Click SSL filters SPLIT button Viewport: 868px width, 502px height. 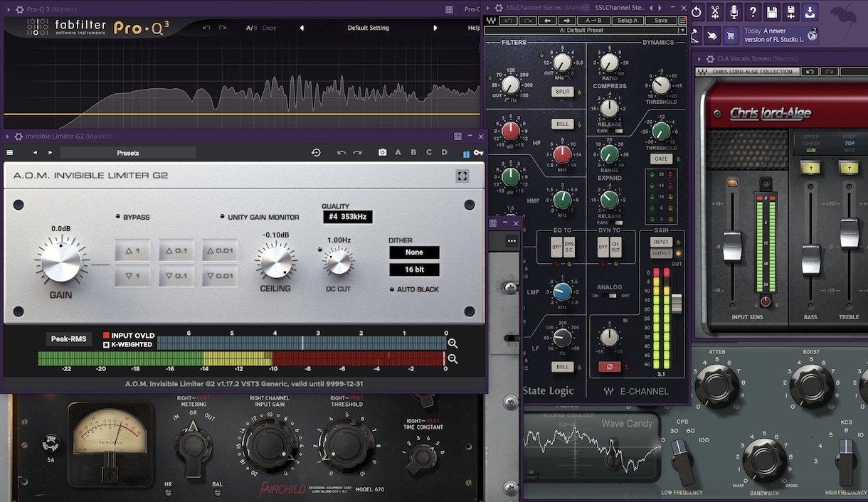[562, 92]
